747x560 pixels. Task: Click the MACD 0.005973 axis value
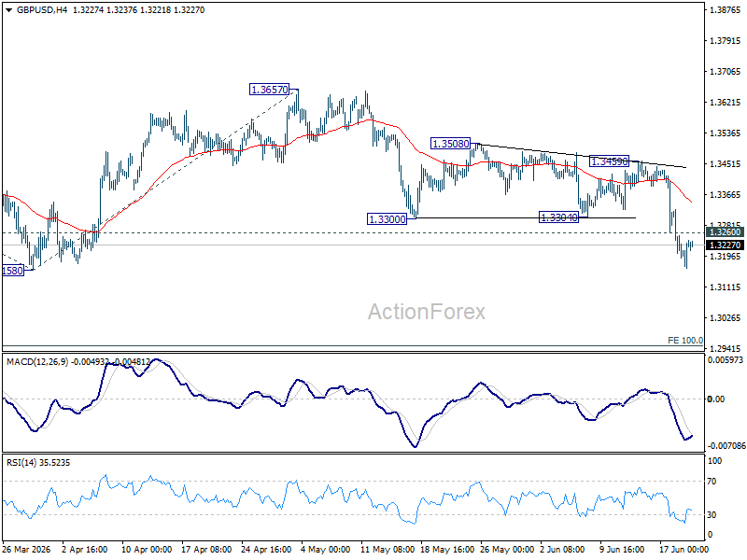pyautogui.click(x=726, y=360)
